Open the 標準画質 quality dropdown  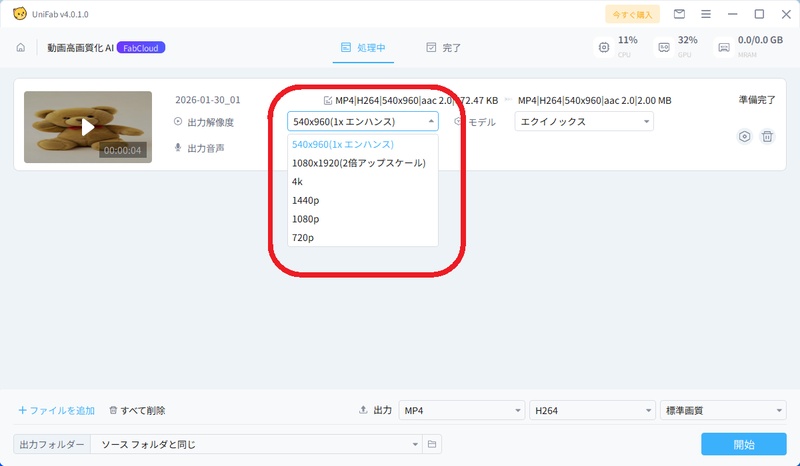pos(723,410)
